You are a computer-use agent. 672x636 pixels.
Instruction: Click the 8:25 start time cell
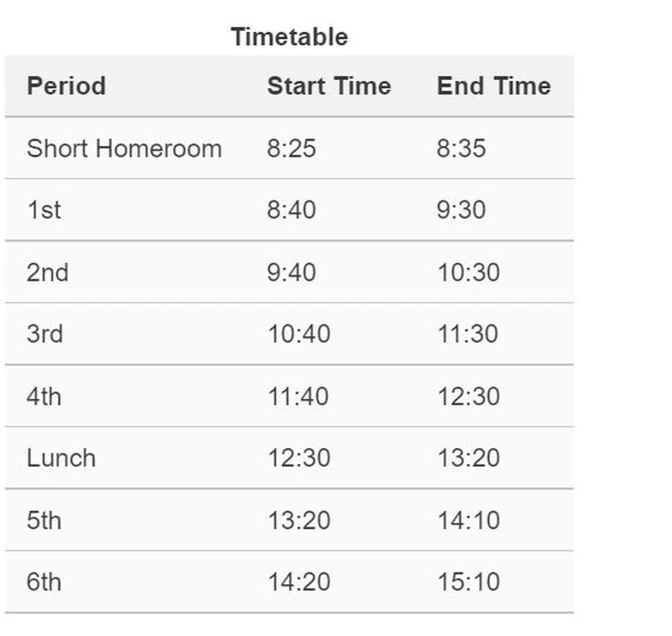(x=291, y=148)
